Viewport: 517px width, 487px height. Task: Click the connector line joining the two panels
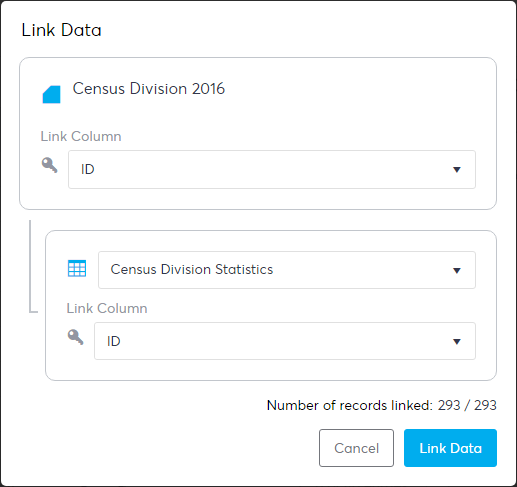(x=31, y=267)
